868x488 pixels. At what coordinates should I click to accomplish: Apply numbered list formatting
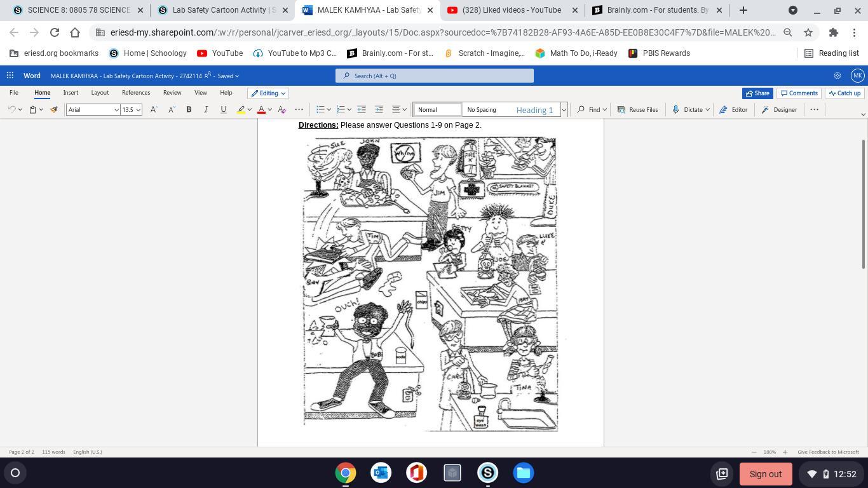(341, 110)
